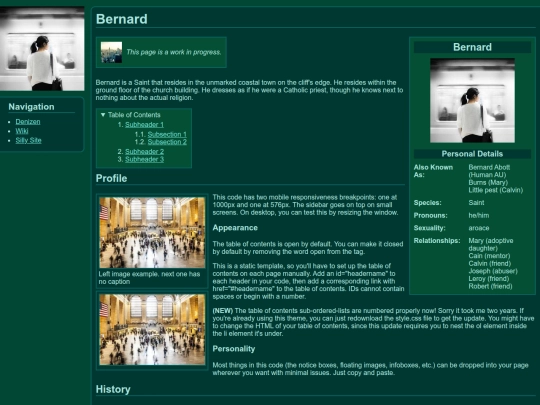This screenshot has height=405, width=540.
Task: Click 'Bernard Abott (Human AU)' alias text
Action: 489,171
